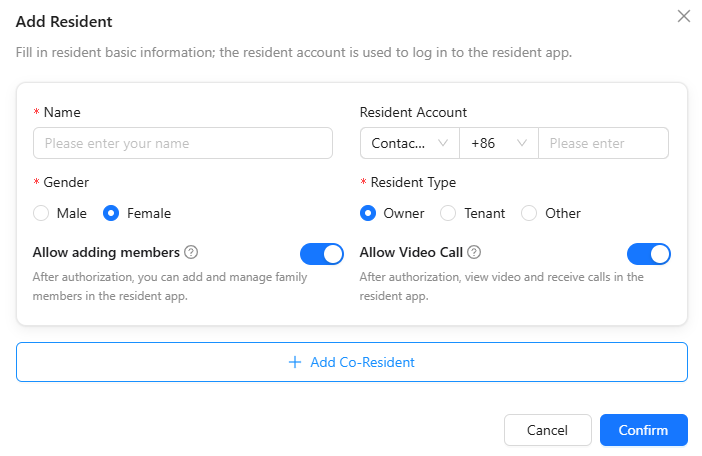Select the Female gender radio button

[x=111, y=213]
